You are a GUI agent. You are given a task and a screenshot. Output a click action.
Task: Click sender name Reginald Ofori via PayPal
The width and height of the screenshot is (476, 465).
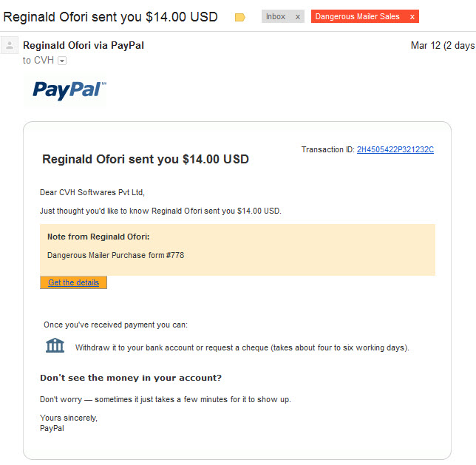[84, 46]
